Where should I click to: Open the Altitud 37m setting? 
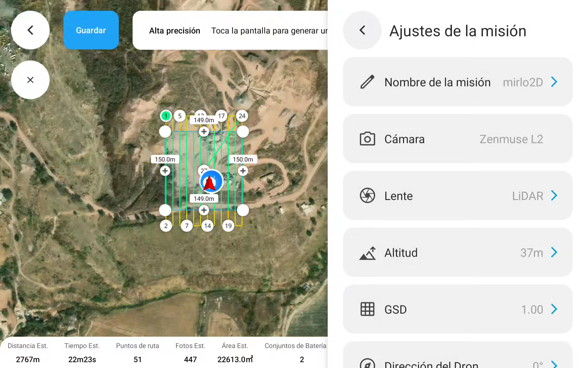coord(458,252)
